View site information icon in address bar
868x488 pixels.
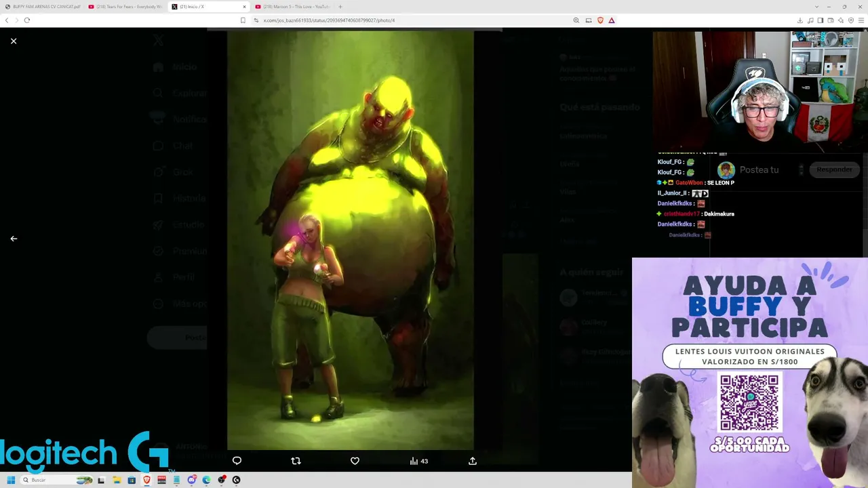coord(256,20)
